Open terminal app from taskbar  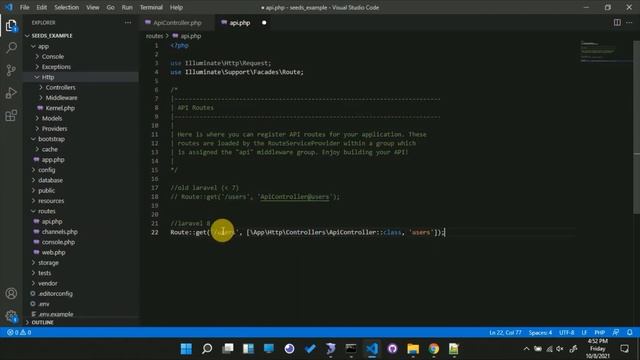pos(351,349)
